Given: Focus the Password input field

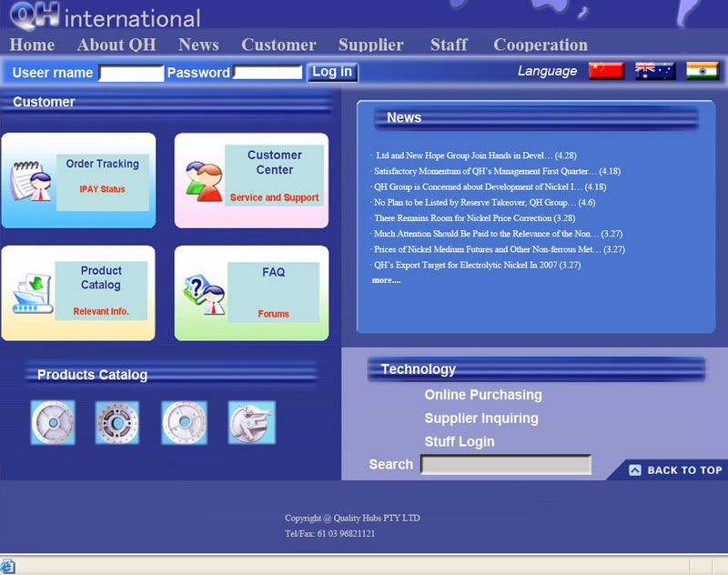Looking at the screenshot, I should [268, 73].
